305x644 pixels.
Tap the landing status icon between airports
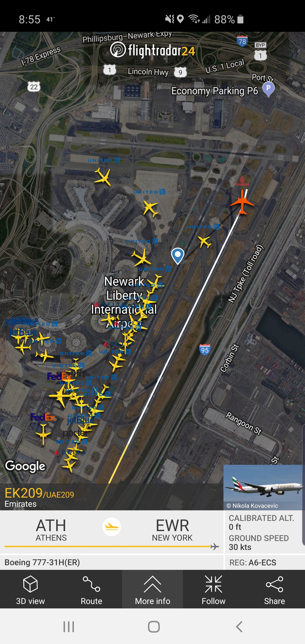pyautogui.click(x=111, y=526)
